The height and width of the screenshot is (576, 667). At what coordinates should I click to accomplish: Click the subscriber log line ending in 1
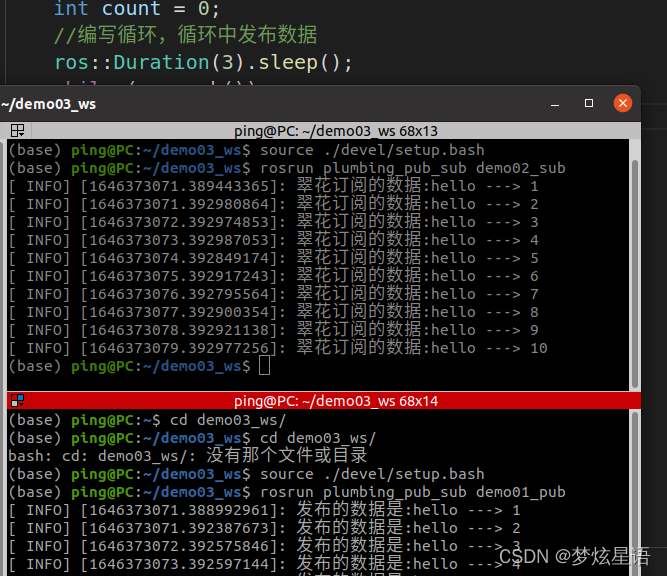point(274,186)
